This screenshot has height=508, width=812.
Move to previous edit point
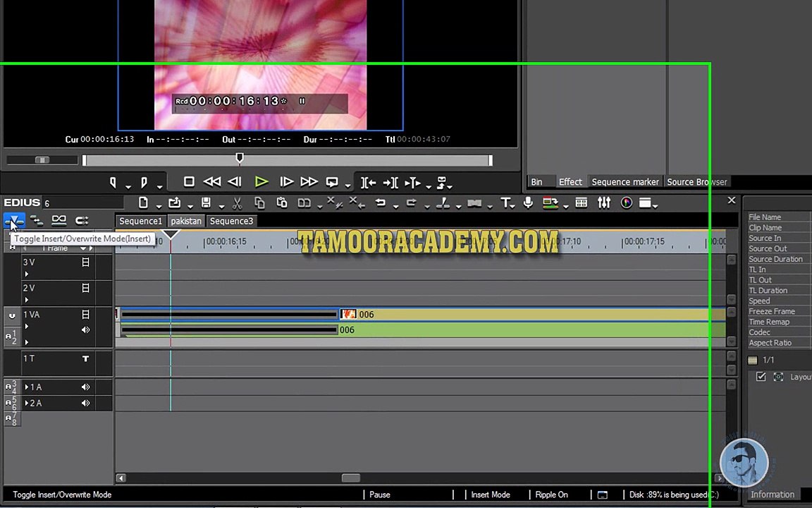coord(368,183)
